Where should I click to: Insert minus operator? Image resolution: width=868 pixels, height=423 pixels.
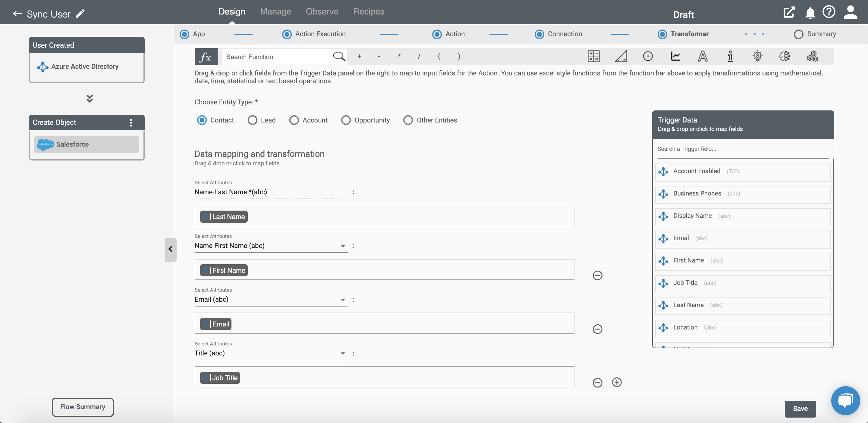tap(379, 56)
